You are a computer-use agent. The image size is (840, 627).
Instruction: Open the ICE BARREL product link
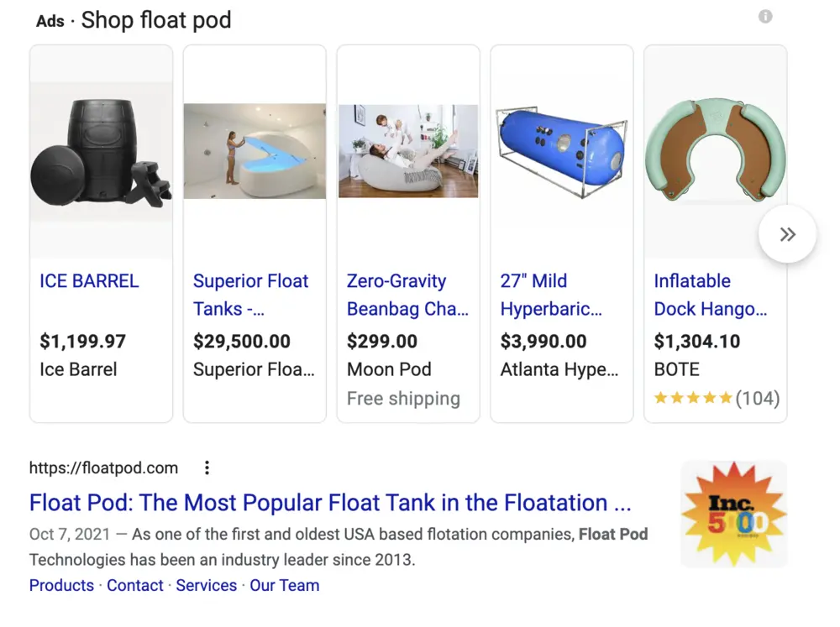[89, 281]
